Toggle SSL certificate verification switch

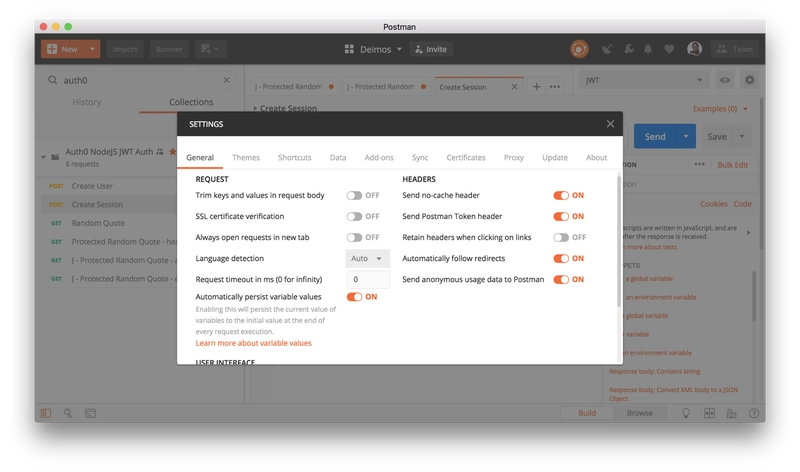(354, 216)
